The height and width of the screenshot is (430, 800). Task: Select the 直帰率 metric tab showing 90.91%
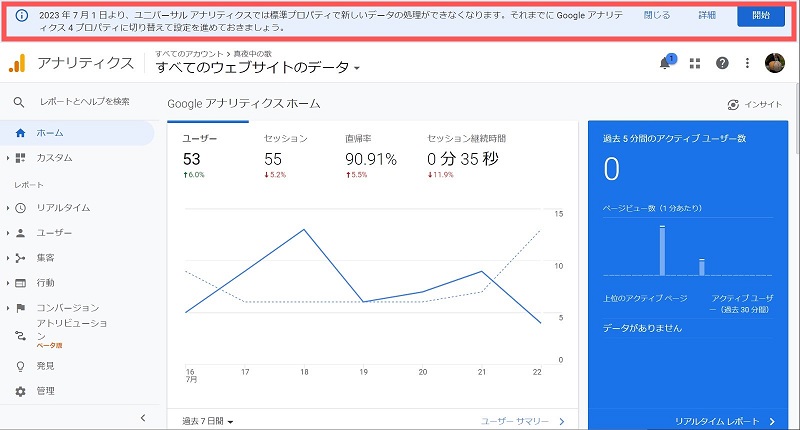(x=371, y=157)
